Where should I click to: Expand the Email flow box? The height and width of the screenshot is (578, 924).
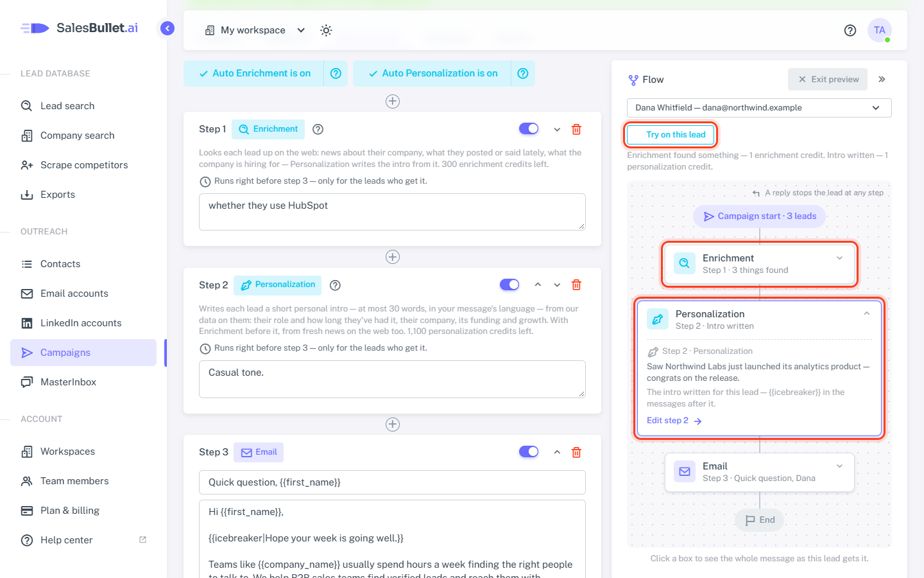click(x=839, y=466)
